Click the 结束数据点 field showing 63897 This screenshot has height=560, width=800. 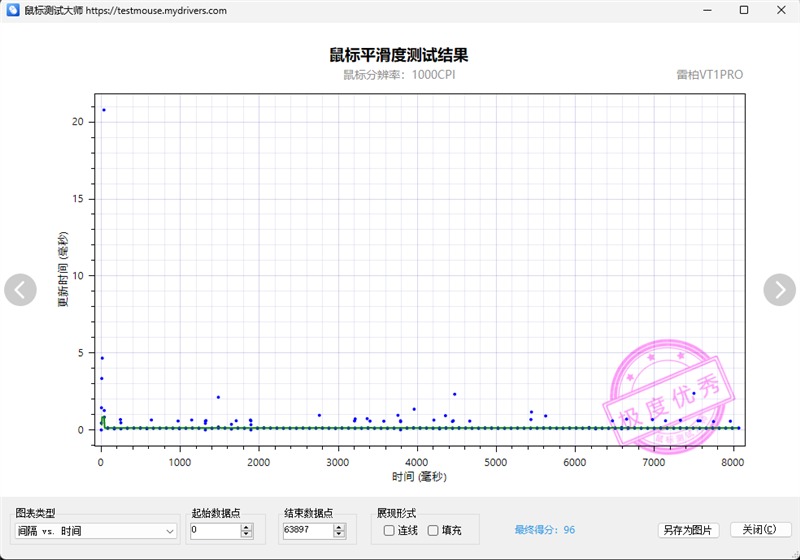click(x=308, y=530)
